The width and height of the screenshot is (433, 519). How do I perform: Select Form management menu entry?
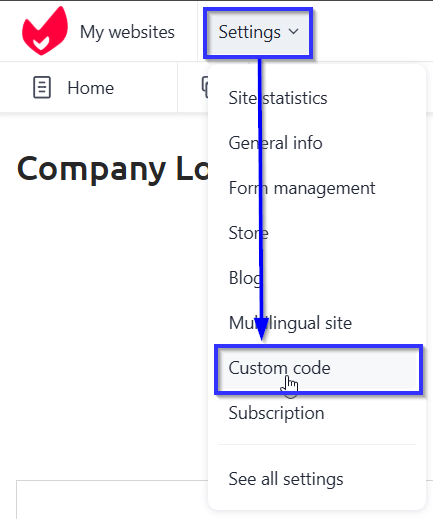(302, 188)
